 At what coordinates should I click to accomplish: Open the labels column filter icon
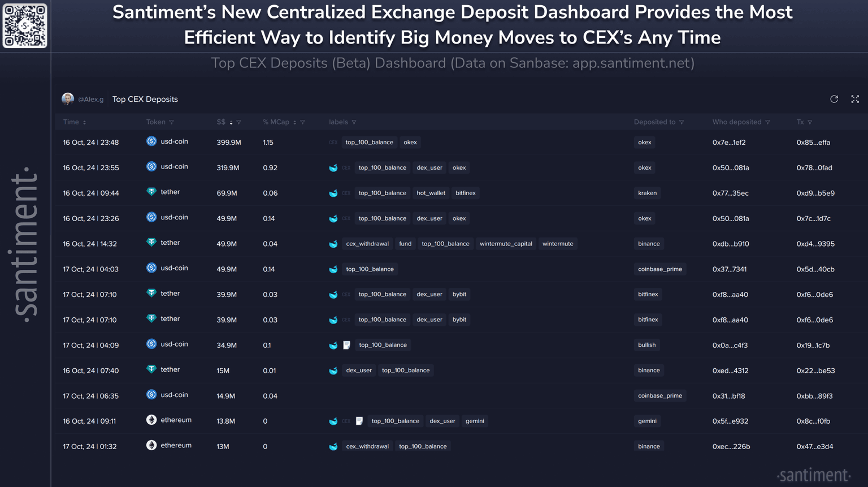(354, 122)
